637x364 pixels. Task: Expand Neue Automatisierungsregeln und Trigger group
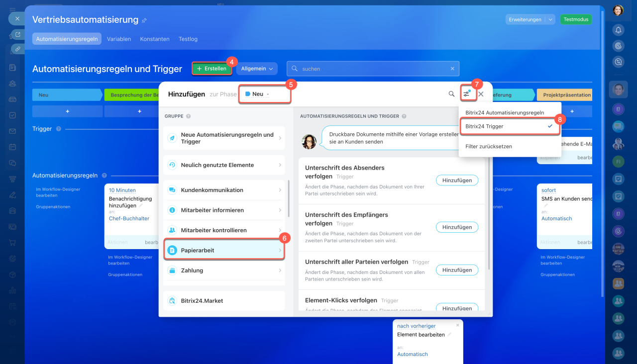(224, 138)
